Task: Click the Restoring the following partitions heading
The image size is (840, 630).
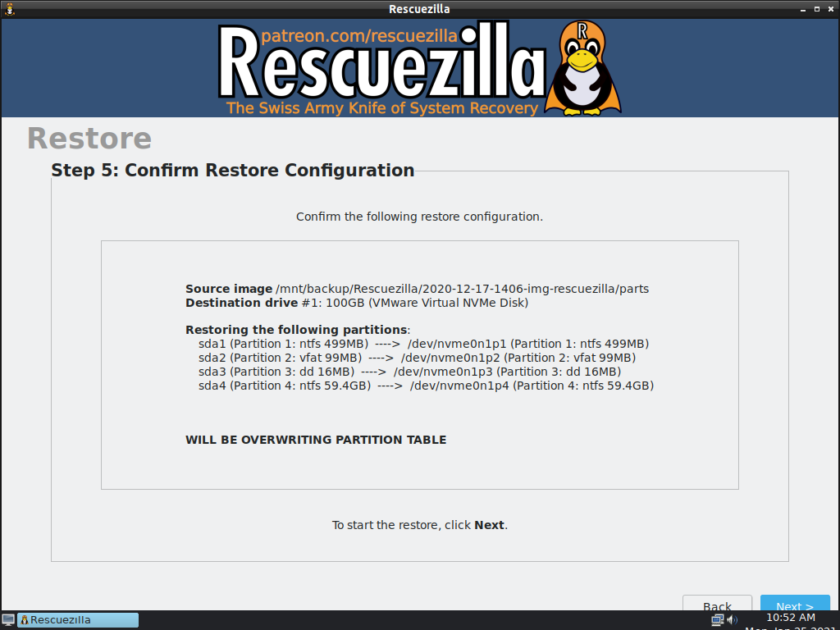Action: tap(298, 330)
